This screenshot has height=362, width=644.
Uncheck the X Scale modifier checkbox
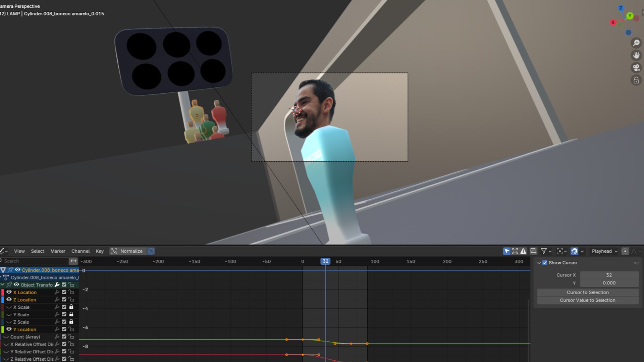click(64, 307)
